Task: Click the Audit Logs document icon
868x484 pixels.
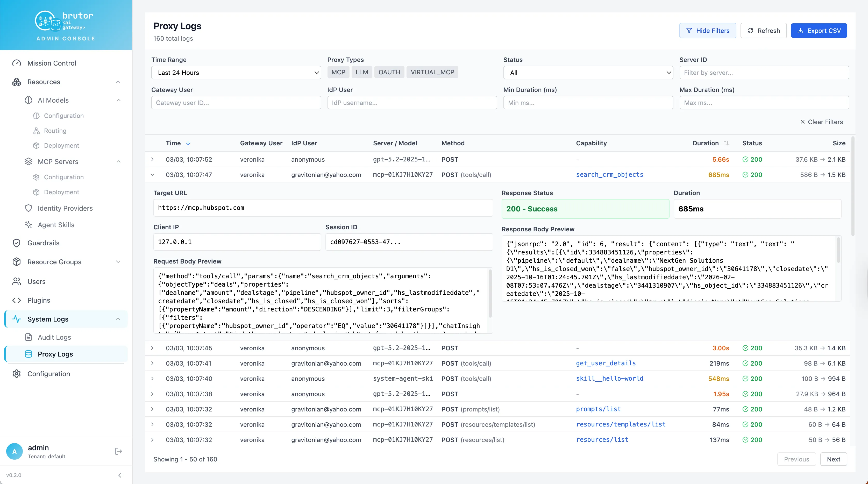Action: click(x=29, y=337)
